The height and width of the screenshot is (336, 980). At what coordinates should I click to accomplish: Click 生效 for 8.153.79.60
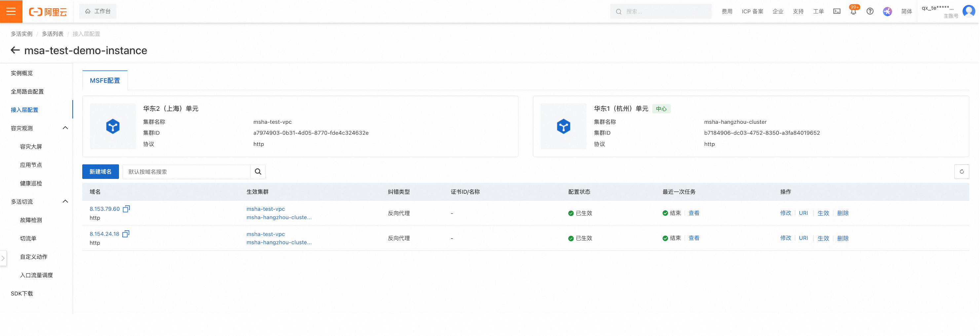pos(823,213)
